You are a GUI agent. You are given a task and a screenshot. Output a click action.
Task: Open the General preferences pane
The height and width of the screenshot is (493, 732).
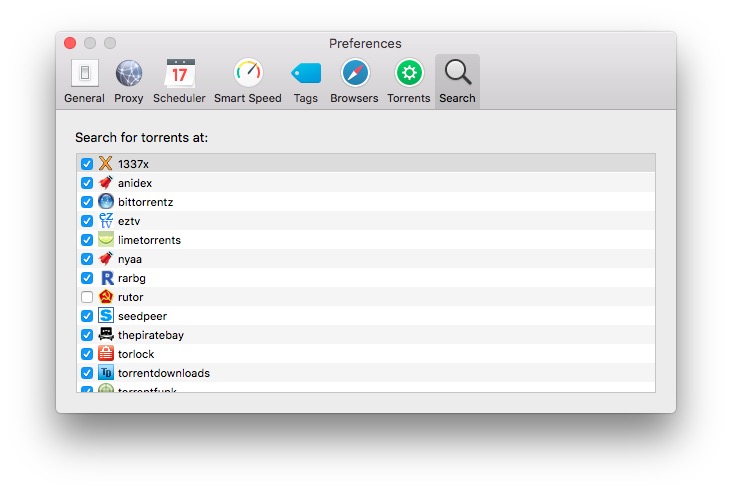click(x=84, y=81)
